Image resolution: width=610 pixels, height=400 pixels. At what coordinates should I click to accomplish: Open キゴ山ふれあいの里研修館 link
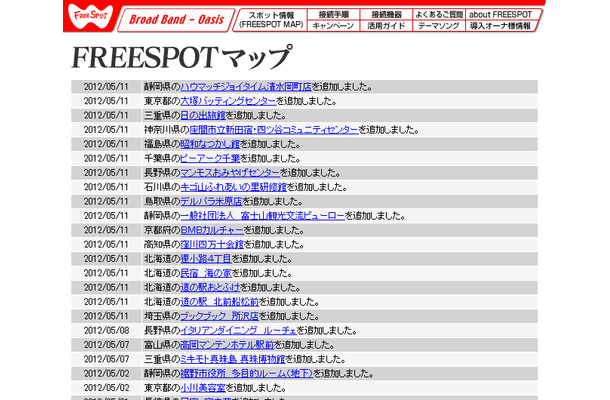(233, 187)
